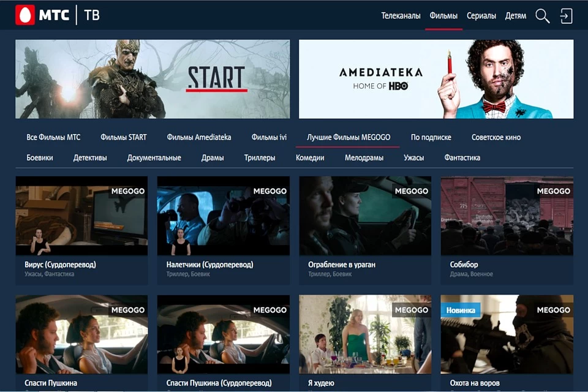
Task: Open the Собибор movie title
Action: [x=464, y=265]
